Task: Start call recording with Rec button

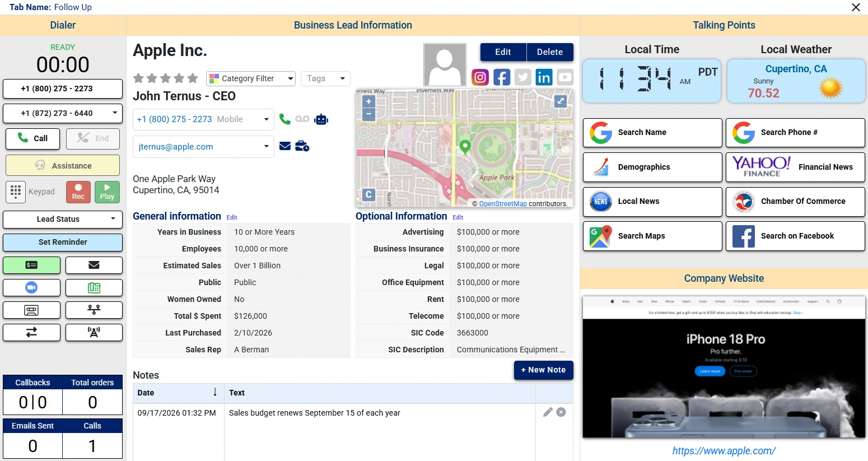Action: point(78,192)
